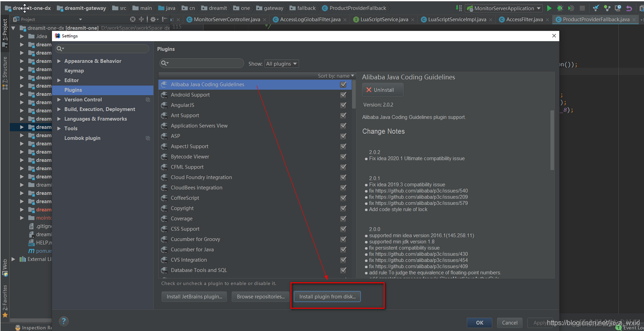Screen dimensions: 644x331
Task: Click Scroll from Source icon in Project panel
Action: coord(133,19)
